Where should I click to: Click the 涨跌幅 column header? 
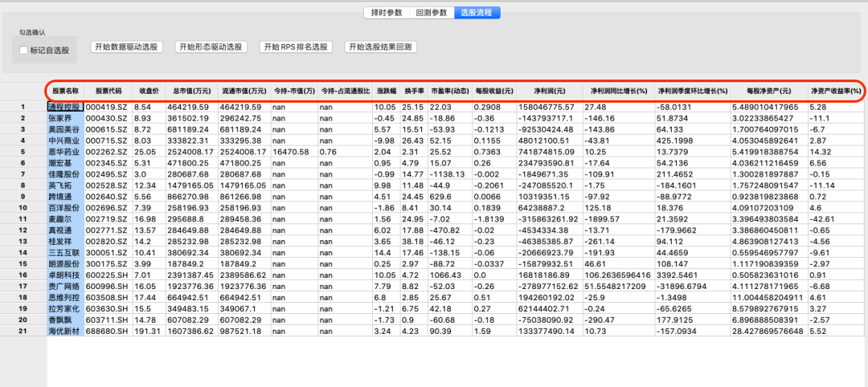[386, 92]
